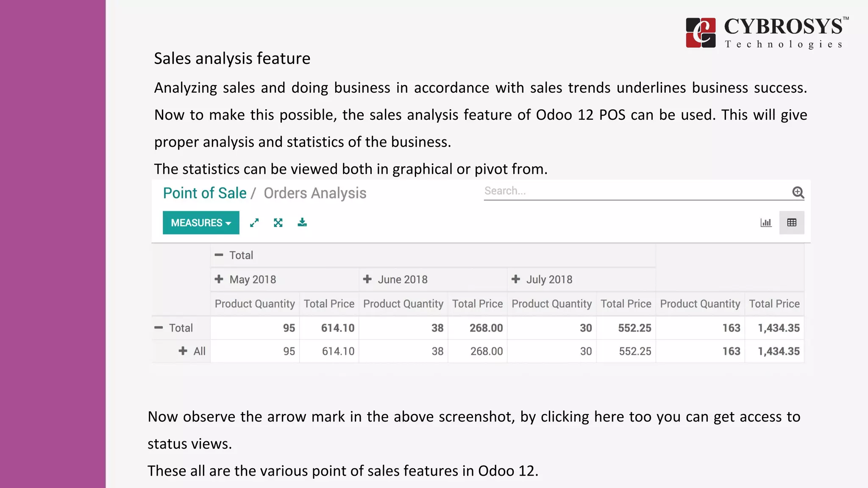Click quantity 163 in Total row
868x488 pixels.
[731, 328]
